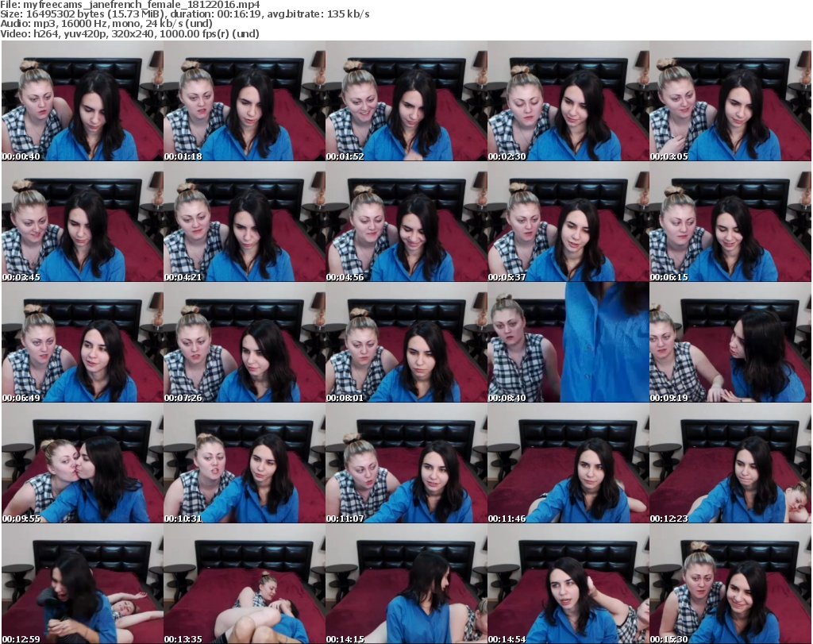This screenshot has width=813, height=644.
Task: Click the 'Audio: mp3, 16000 Hz' info line
Action: [x=106, y=24]
